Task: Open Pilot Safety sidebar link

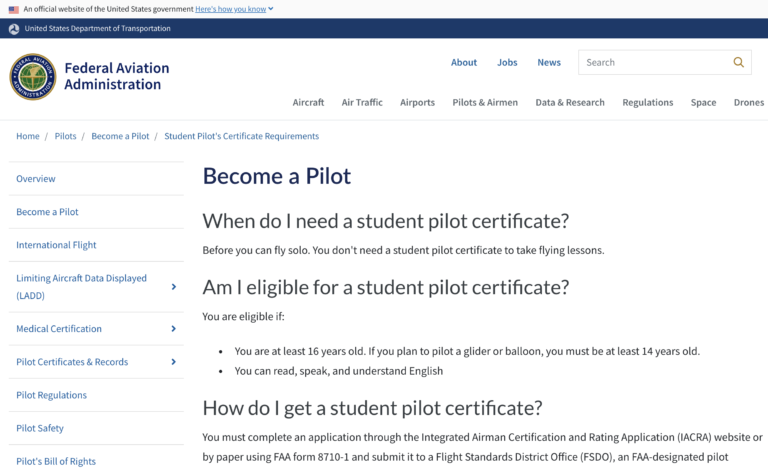Action: pyautogui.click(x=40, y=428)
